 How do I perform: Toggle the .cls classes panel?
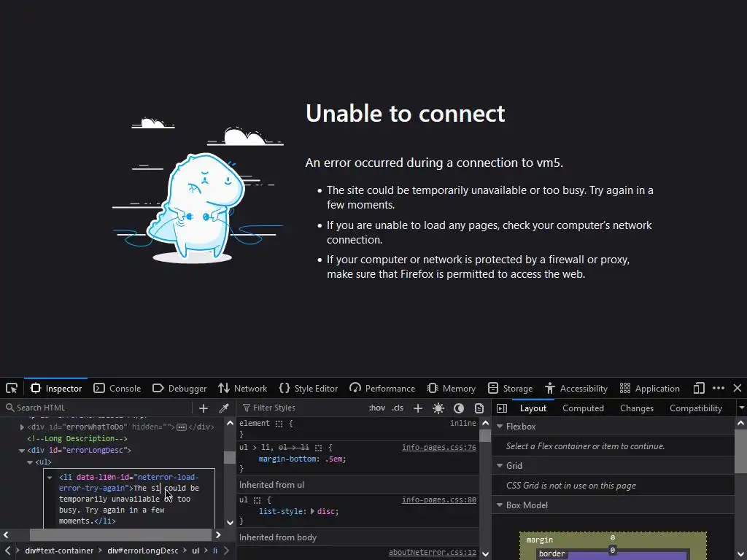coord(398,408)
